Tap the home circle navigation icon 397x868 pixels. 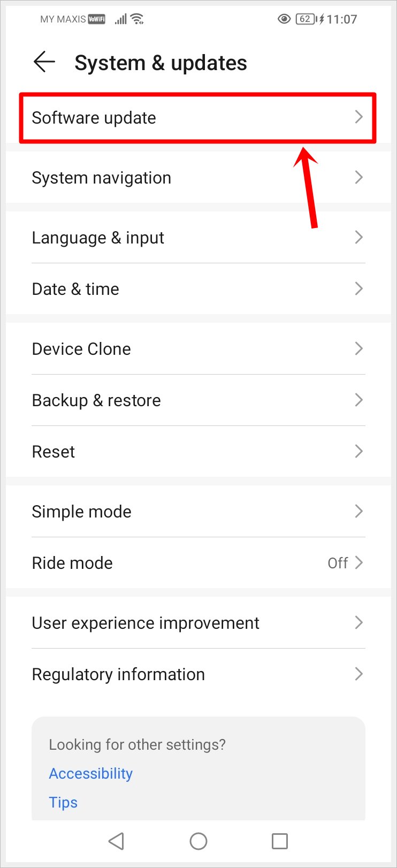pyautogui.click(x=198, y=841)
